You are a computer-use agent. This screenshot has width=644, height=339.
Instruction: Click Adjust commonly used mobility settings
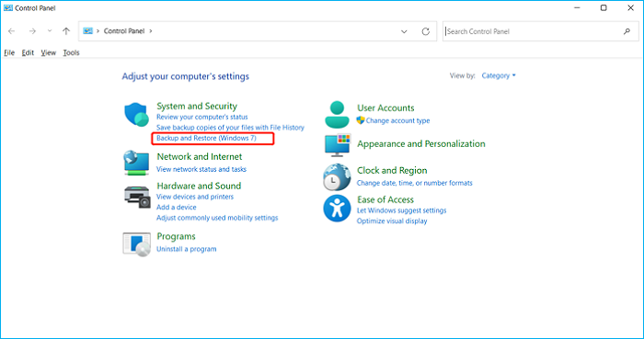coord(217,218)
